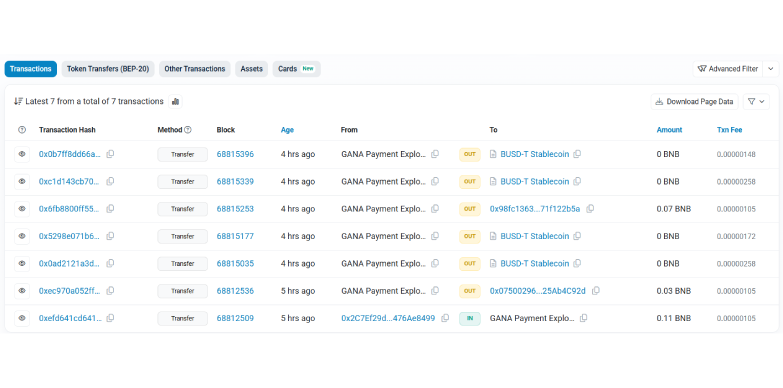Preview transaction 0xc1d143cb70 with eye icon

(x=22, y=182)
